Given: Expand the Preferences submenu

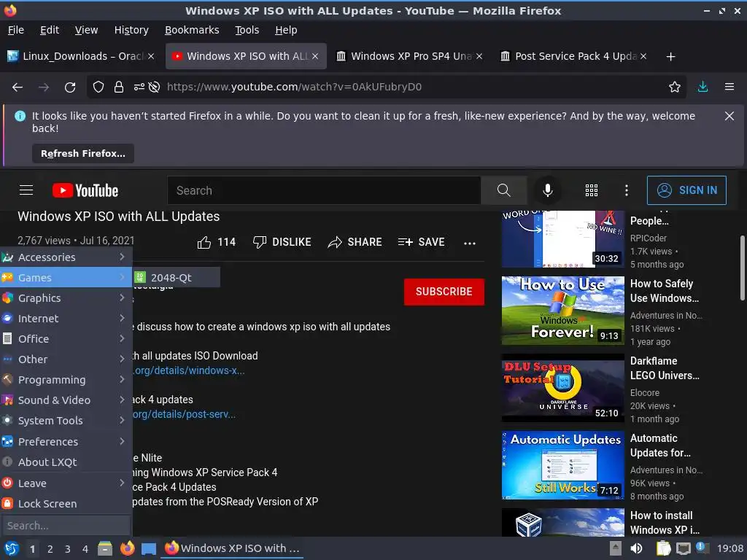Looking at the screenshot, I should pyautogui.click(x=66, y=442).
